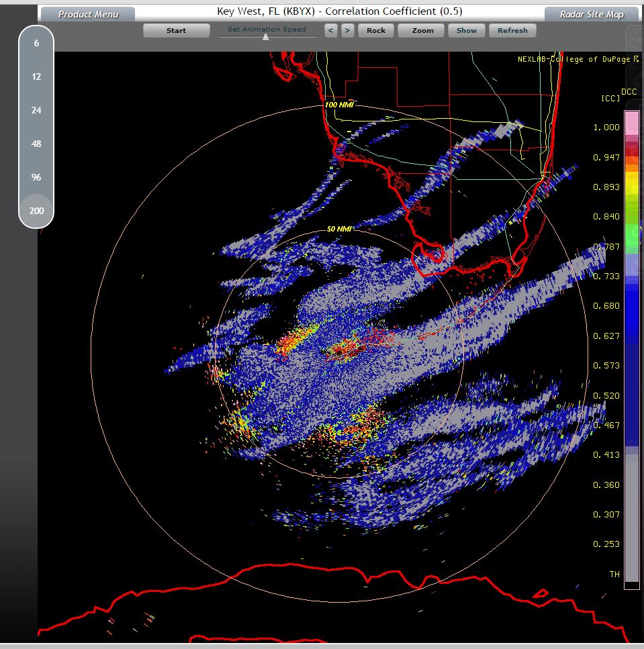Switch to the 96 frame loop
Viewport: 644px width, 649px height.
click(36, 177)
